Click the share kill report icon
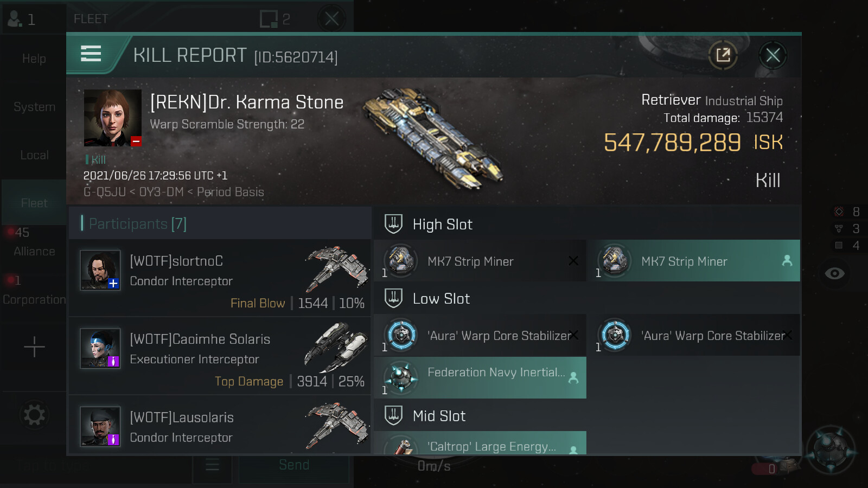 click(723, 55)
